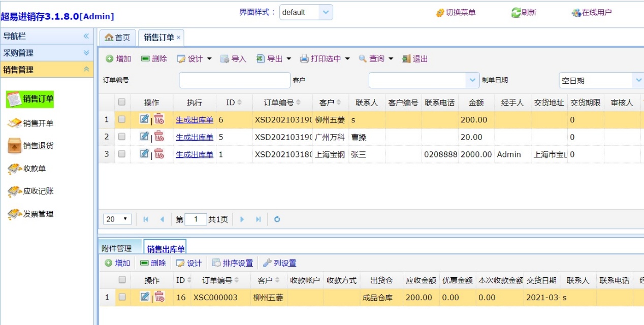The height and width of the screenshot is (325, 644).
Task: Click 生成出库单 link for order ID 5
Action: point(195,137)
